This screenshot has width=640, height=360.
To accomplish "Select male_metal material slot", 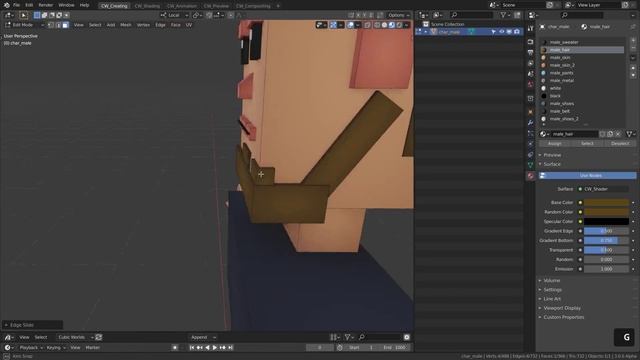I will click(582, 80).
